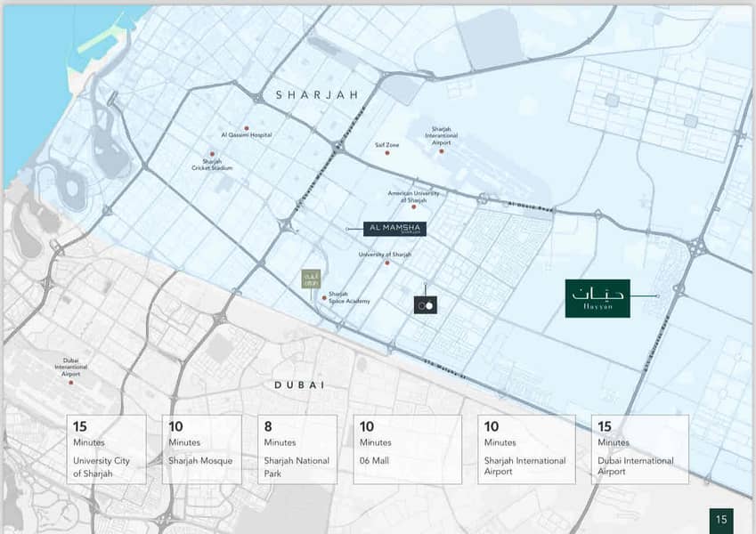Select the Saif Zone map marker
This screenshot has height=534, width=756.
(x=386, y=153)
